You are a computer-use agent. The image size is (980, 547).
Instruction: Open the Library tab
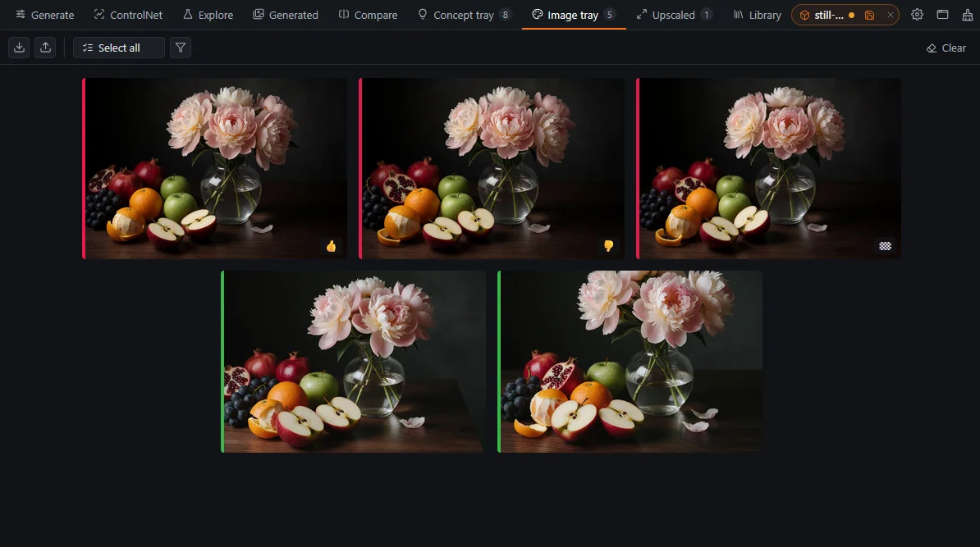pyautogui.click(x=757, y=15)
